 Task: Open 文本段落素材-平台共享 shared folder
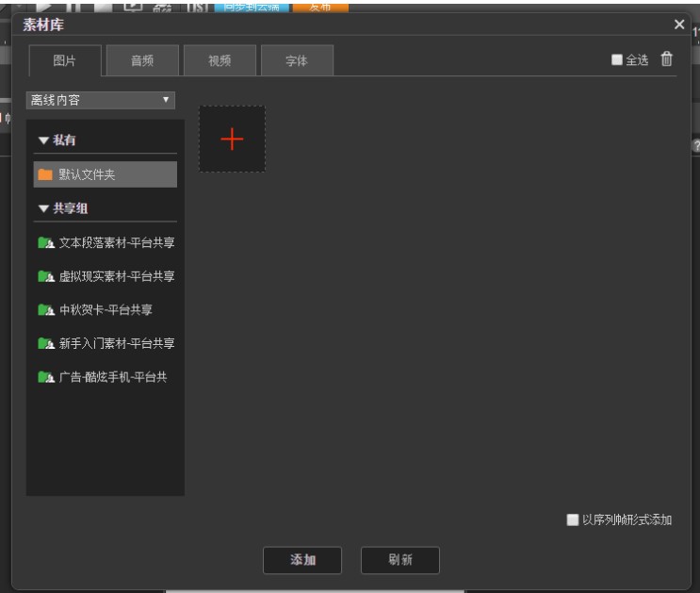[x=107, y=243]
